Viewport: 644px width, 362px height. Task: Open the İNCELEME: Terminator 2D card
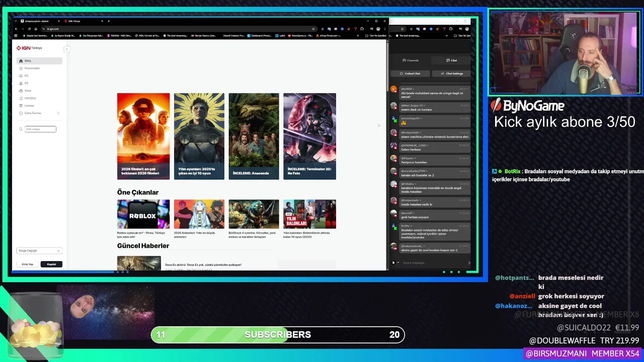(309, 136)
